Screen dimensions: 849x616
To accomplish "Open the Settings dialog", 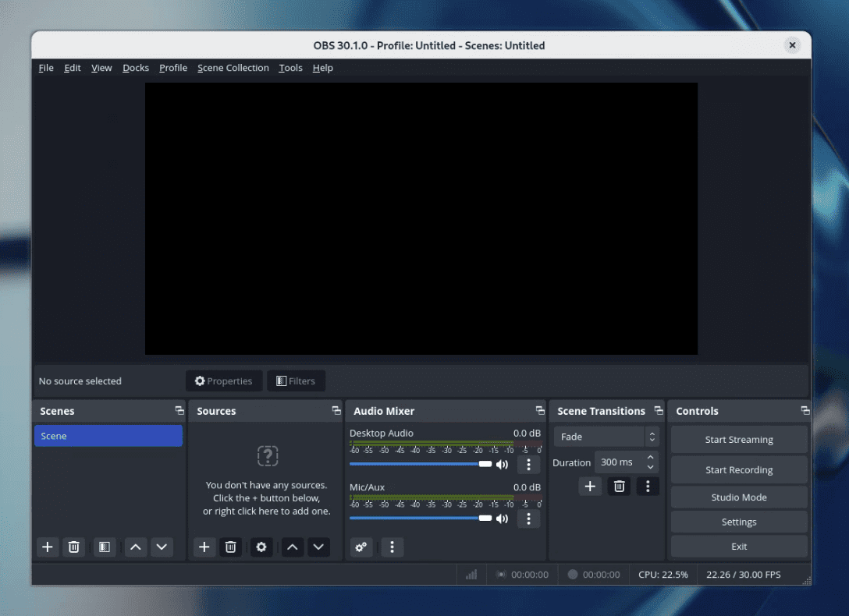I will (738, 521).
